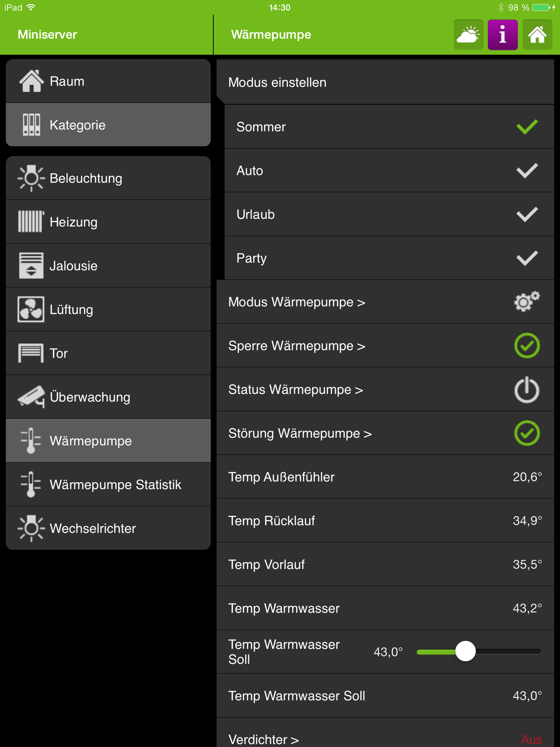The image size is (560, 747).
Task: Open the Status Wärmepumpe power row
Action: point(385,390)
